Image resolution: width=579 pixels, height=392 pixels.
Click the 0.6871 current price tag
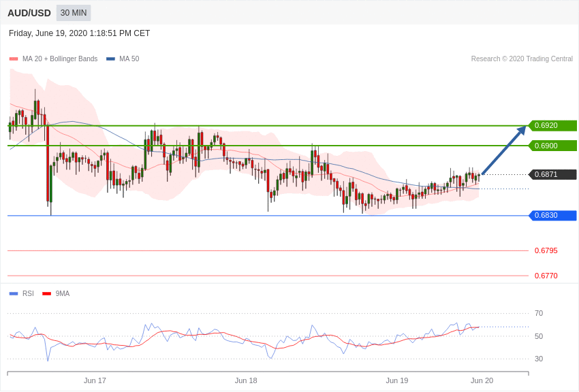tap(553, 174)
